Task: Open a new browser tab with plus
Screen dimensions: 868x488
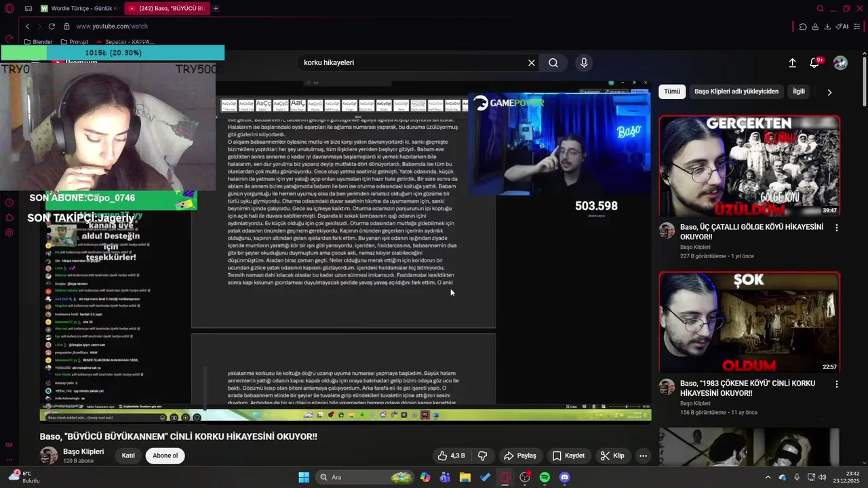Action: pyautogui.click(x=216, y=9)
